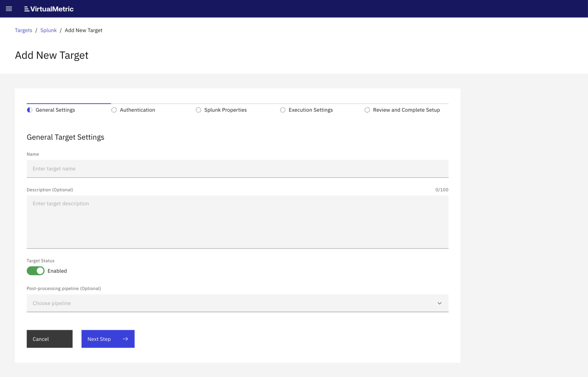The height and width of the screenshot is (377, 588).
Task: Jump to the Execution Settings step
Action: click(x=311, y=110)
